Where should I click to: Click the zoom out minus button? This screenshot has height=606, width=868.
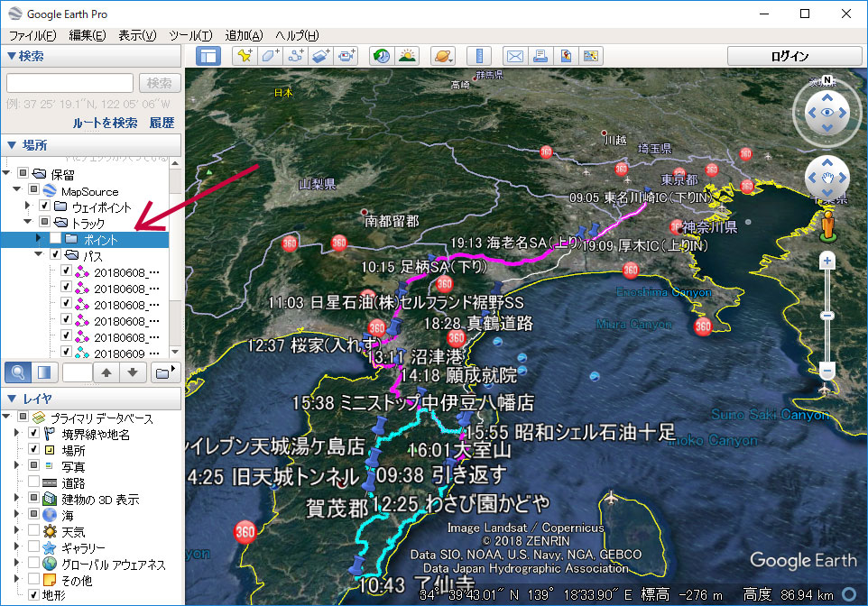[x=827, y=370]
